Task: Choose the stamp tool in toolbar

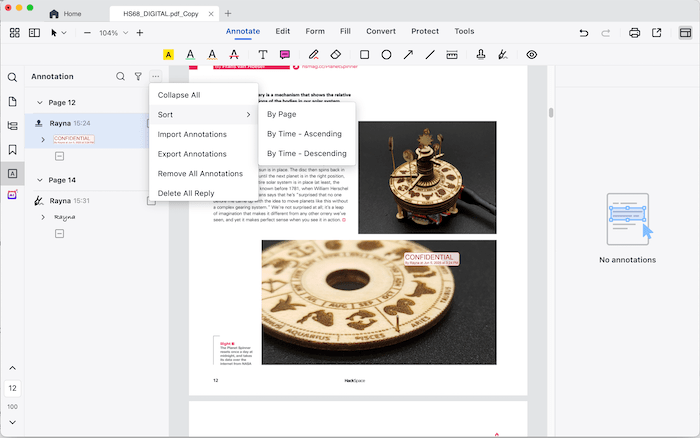Action: (481, 54)
